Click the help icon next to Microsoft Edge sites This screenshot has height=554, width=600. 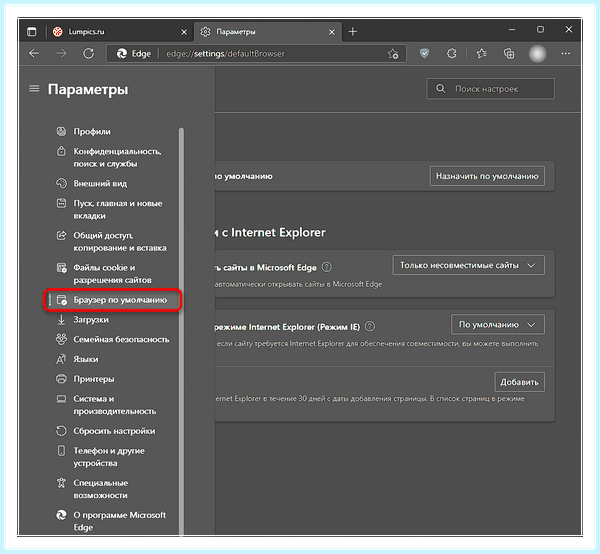pyautogui.click(x=326, y=267)
